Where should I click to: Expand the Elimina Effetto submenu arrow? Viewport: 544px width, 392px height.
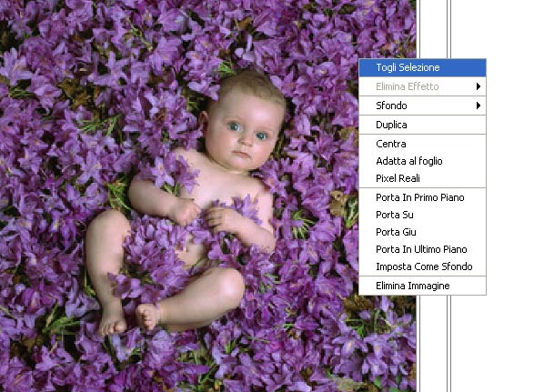(479, 86)
